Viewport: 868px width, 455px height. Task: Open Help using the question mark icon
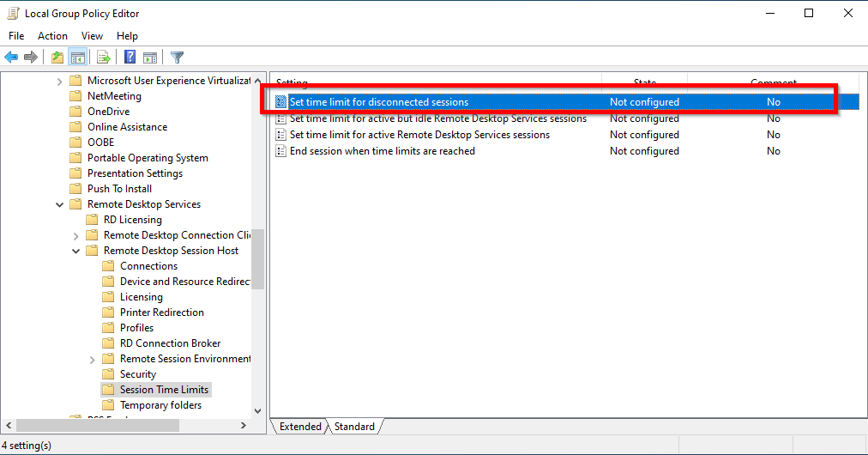tap(130, 58)
